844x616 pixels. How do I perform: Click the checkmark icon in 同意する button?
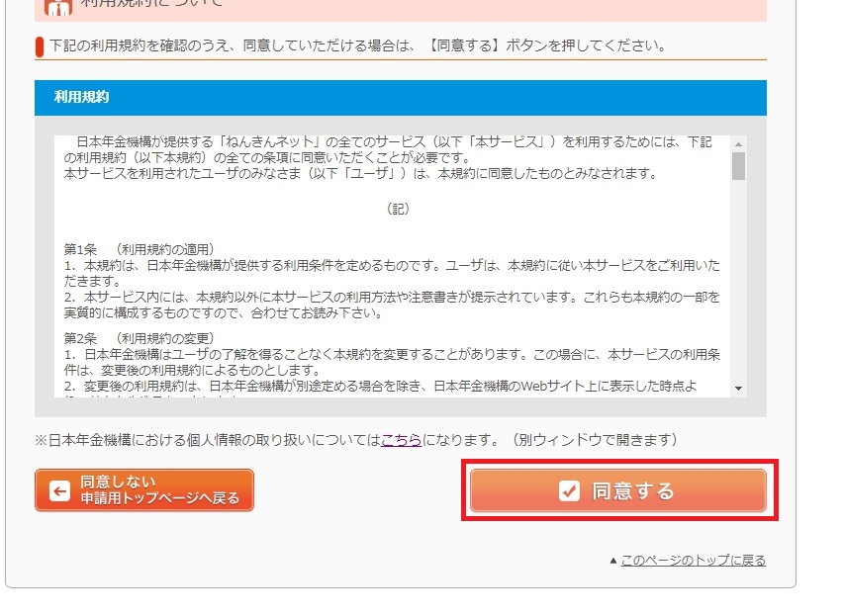click(x=569, y=490)
